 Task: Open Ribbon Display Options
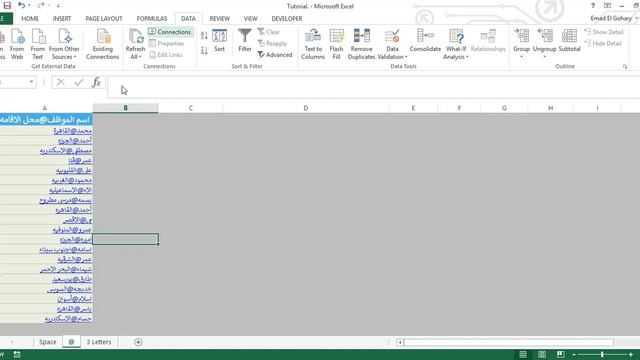click(x=607, y=6)
